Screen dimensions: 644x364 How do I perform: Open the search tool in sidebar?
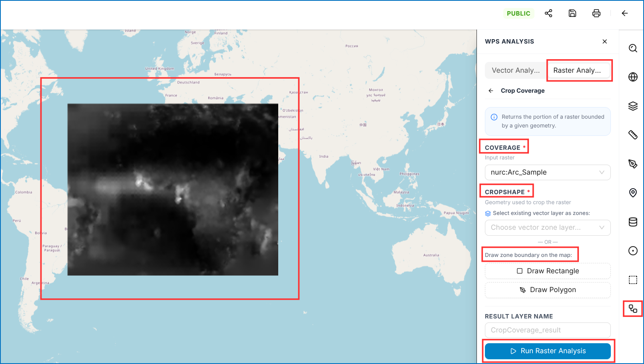pyautogui.click(x=633, y=48)
